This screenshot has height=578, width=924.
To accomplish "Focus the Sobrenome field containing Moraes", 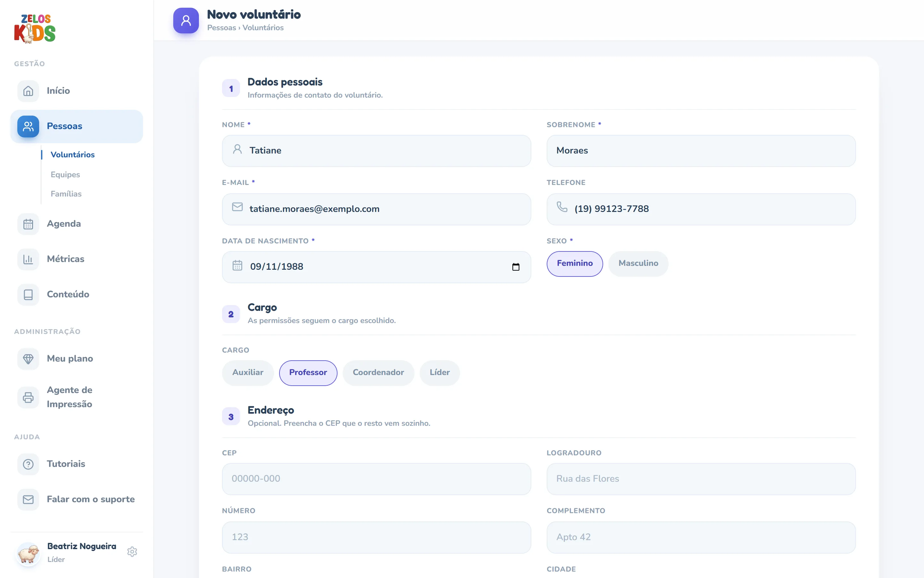I will coord(701,151).
